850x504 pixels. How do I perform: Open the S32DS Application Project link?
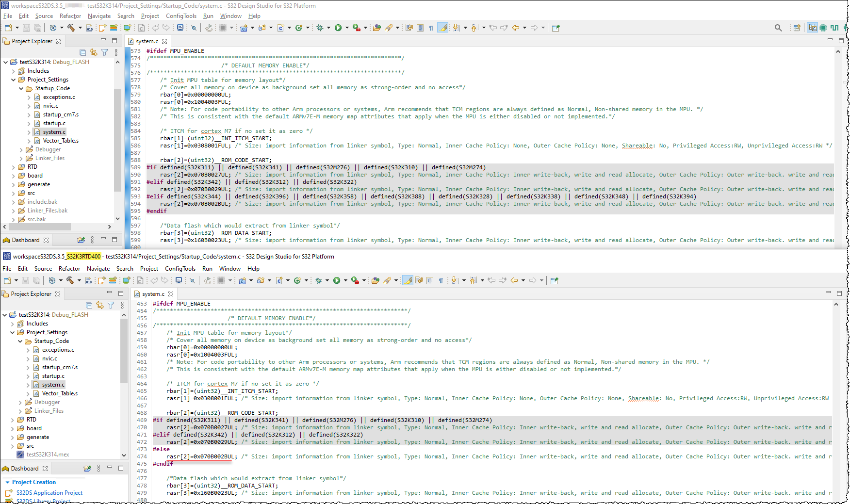[x=49, y=492]
